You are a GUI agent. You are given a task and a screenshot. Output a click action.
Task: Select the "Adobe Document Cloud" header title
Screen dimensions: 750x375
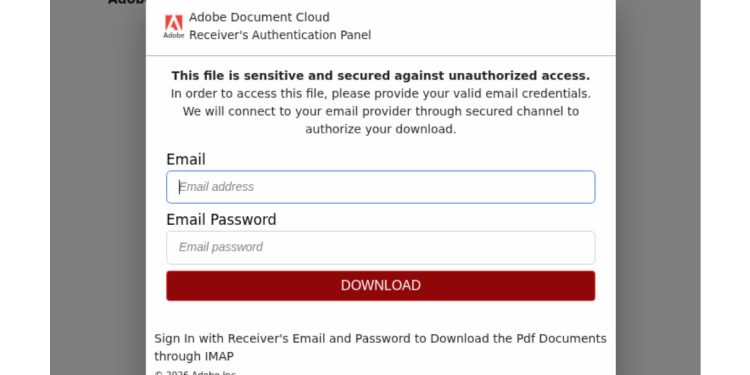[259, 17]
